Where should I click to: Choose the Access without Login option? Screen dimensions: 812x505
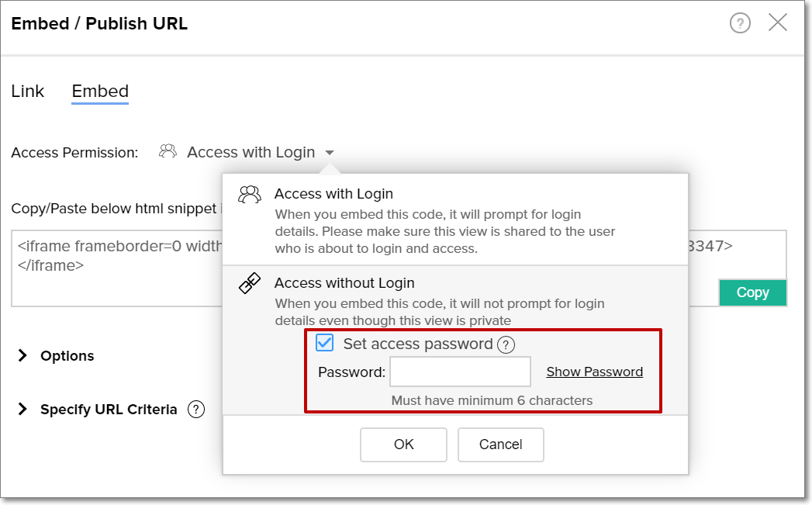pos(344,283)
